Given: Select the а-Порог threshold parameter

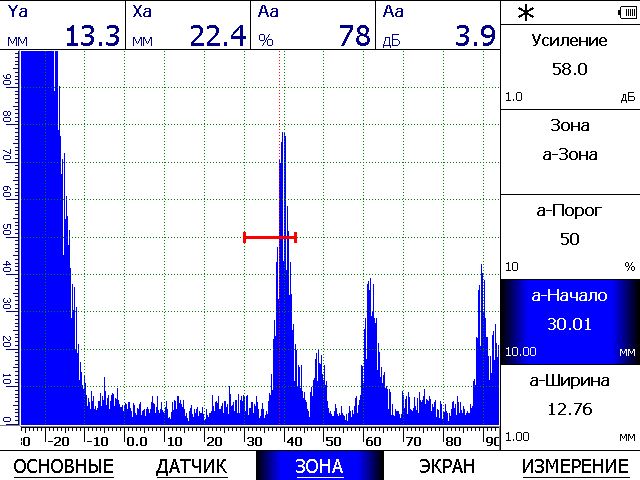Looking at the screenshot, I should coord(570,237).
